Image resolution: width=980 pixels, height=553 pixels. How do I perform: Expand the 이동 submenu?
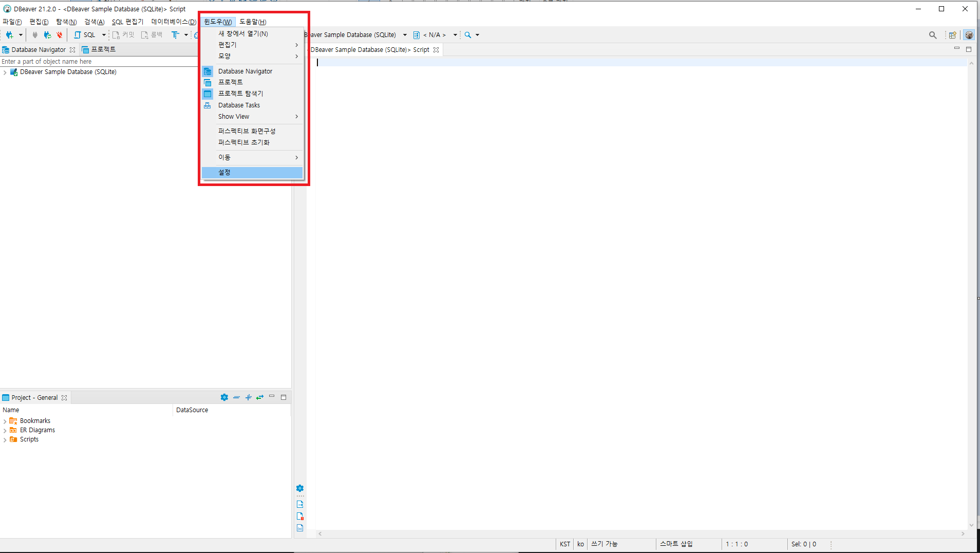252,157
